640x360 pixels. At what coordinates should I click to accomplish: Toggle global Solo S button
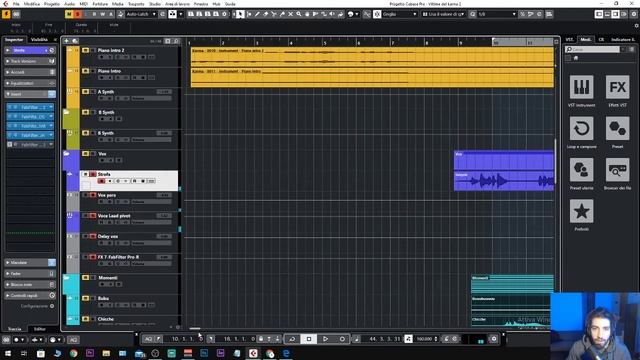pos(77,14)
